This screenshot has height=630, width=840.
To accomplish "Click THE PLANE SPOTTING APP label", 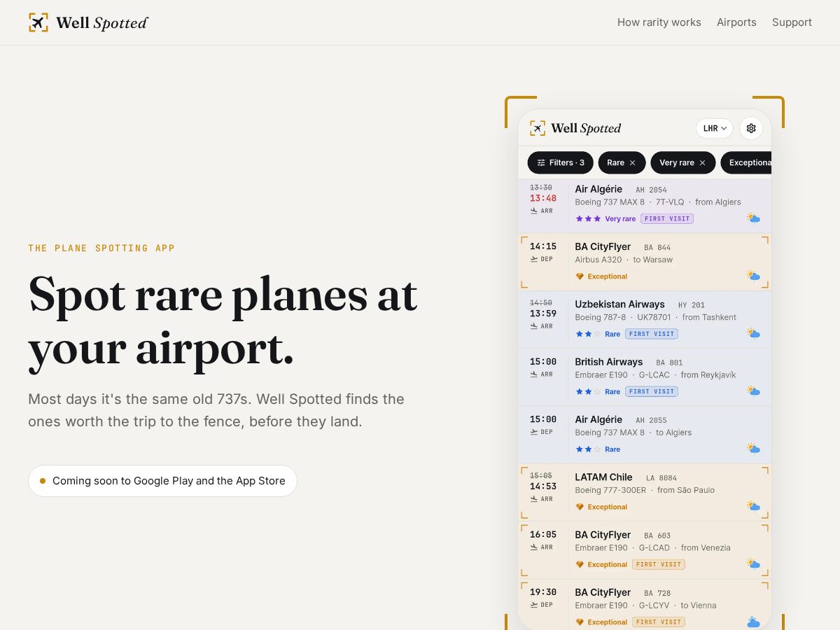I will pos(101,248).
